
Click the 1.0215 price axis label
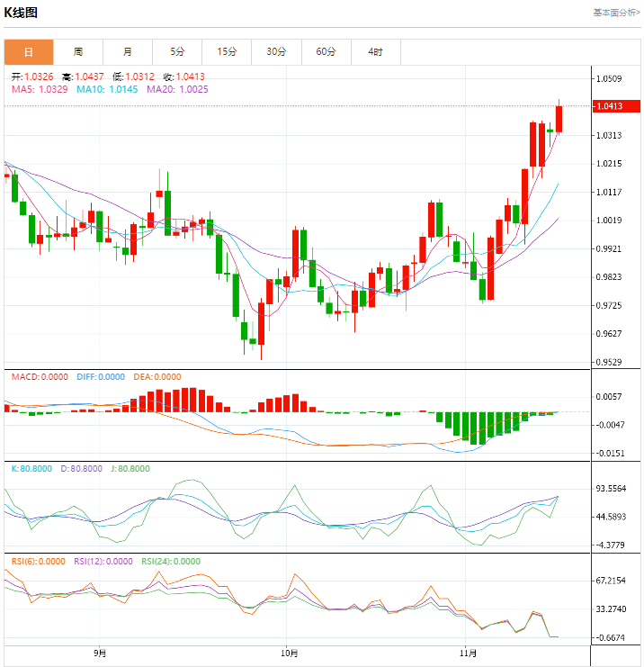click(609, 164)
